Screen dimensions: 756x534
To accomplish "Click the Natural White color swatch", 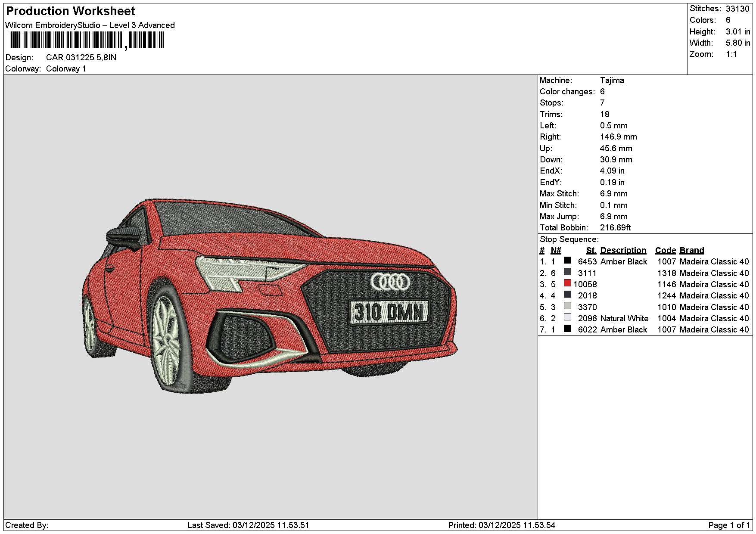I will pyautogui.click(x=567, y=317).
